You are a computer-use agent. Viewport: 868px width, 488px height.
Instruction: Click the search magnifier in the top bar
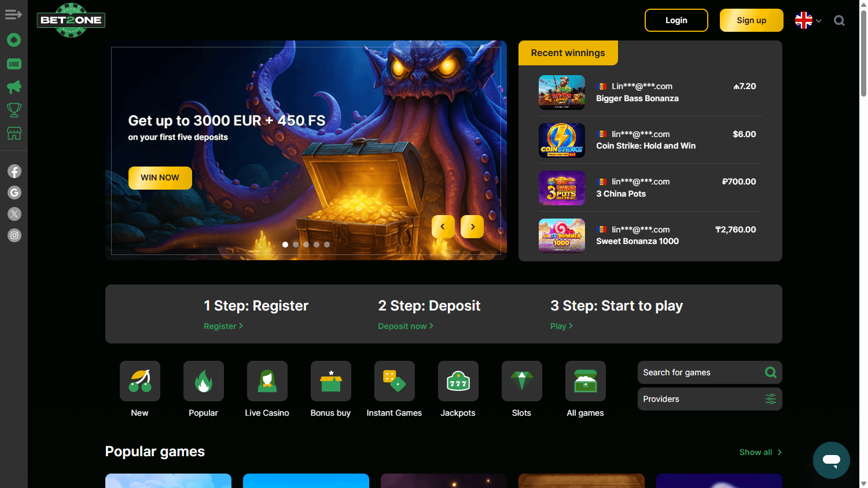point(839,20)
